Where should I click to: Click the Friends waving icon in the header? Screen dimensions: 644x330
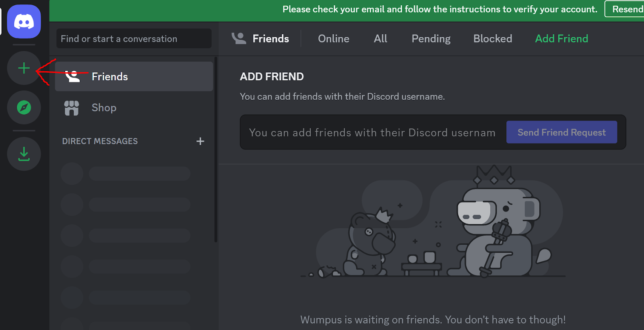tap(239, 39)
